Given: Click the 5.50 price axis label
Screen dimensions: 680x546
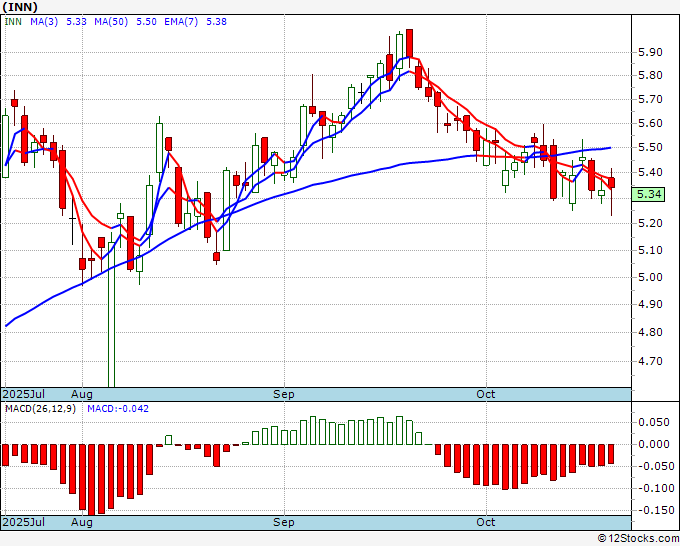Looking at the screenshot, I should (x=650, y=147).
